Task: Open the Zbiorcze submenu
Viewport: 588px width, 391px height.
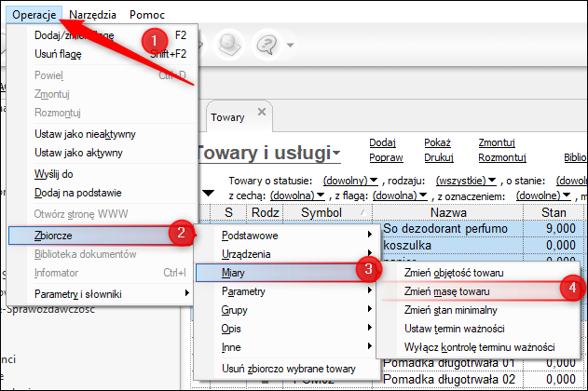Action: (x=101, y=236)
